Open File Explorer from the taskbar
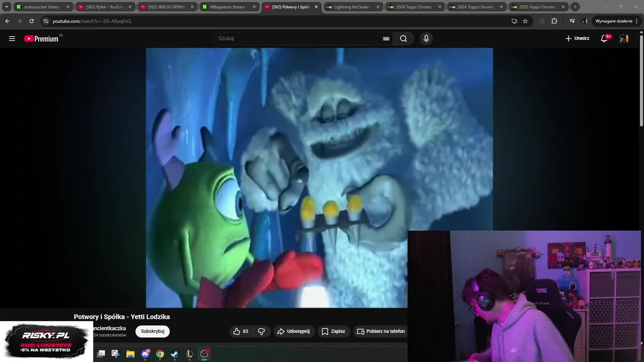The width and height of the screenshot is (644, 362). click(130, 354)
